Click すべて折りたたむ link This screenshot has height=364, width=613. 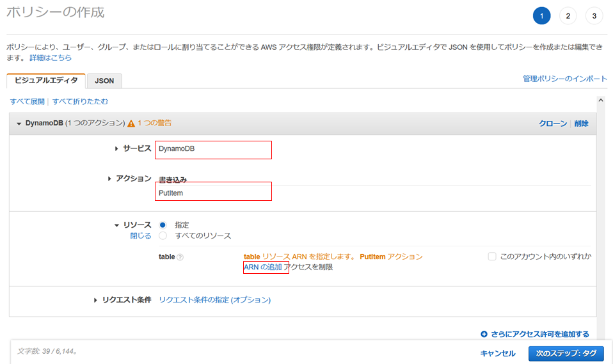click(80, 102)
